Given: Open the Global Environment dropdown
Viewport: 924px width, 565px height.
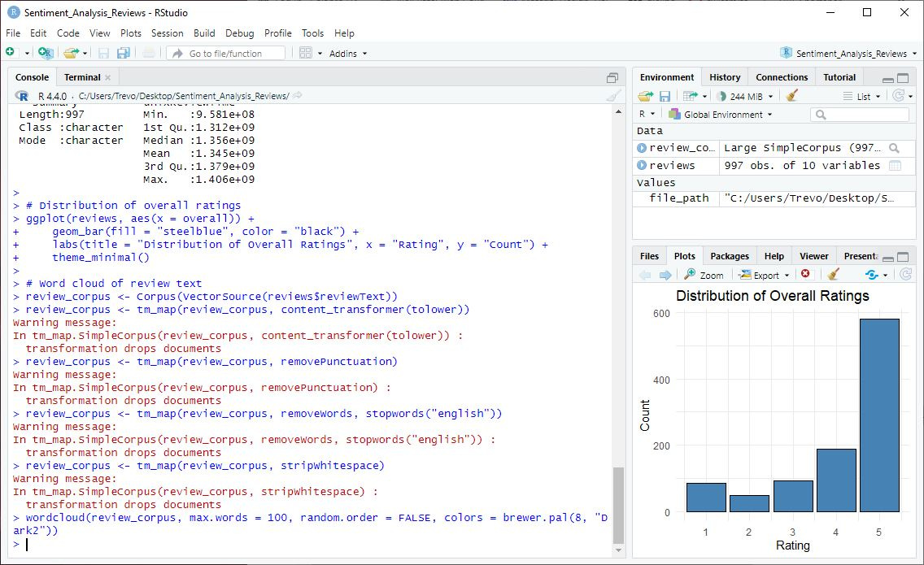Looking at the screenshot, I should click(720, 115).
